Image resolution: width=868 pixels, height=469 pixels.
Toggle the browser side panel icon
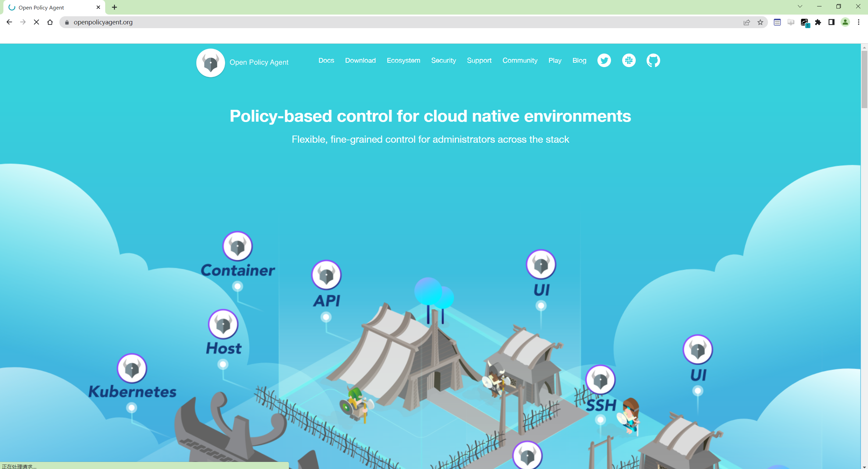click(831, 22)
